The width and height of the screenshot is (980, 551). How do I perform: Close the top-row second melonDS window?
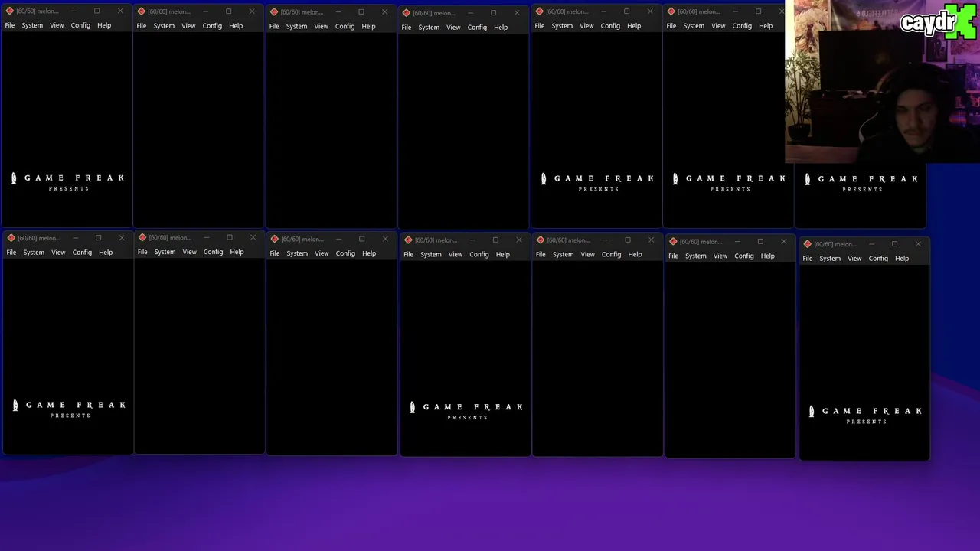252,11
